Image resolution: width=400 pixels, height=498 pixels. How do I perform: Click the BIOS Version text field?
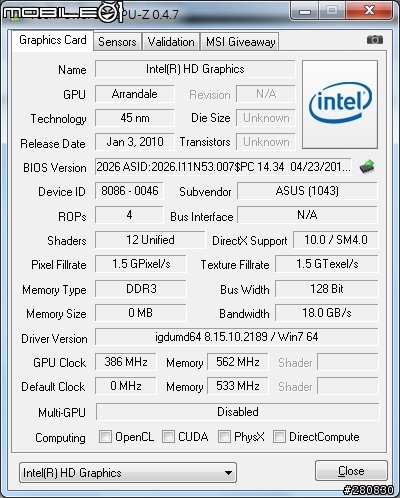[223, 166]
